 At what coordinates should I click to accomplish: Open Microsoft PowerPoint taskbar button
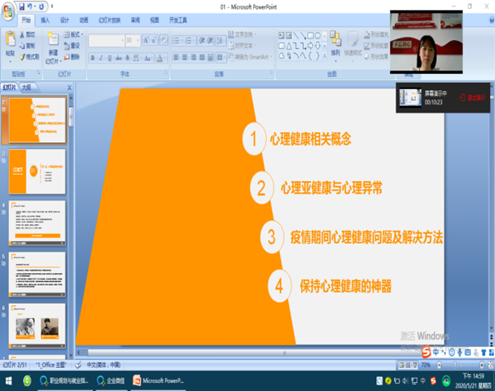(159, 380)
